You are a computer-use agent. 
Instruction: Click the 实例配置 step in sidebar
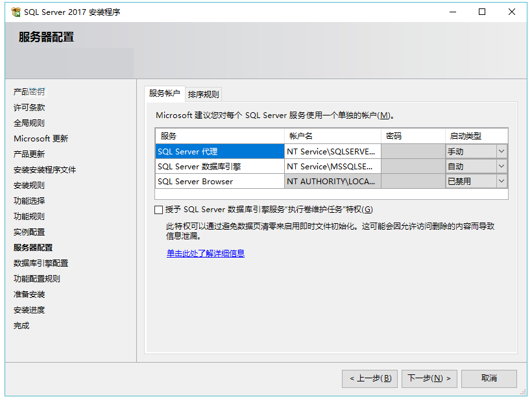(x=29, y=232)
